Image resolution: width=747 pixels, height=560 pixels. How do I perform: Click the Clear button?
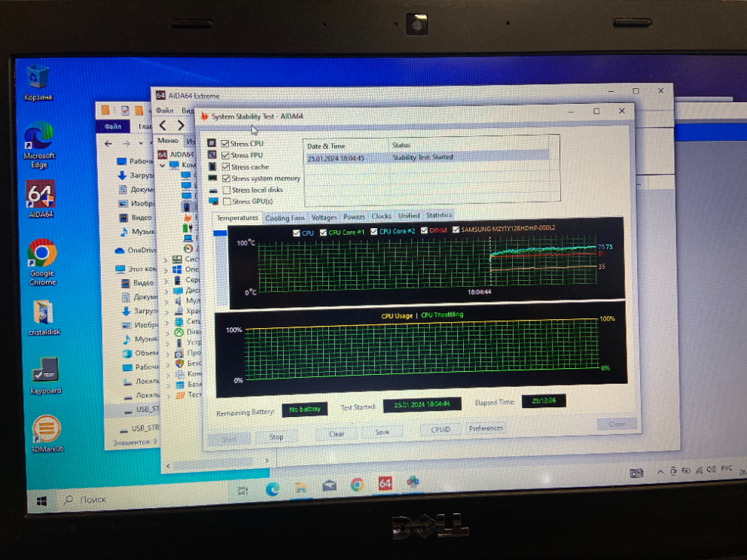(337, 434)
